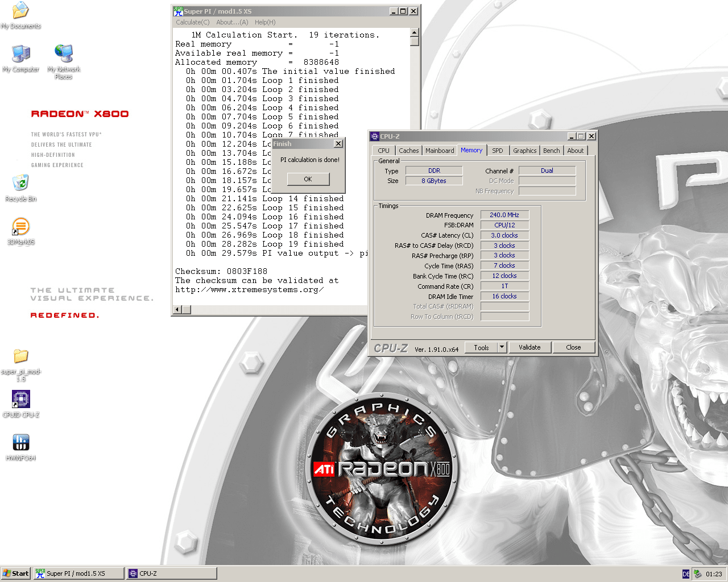Click the Bank Cycle Time 12 clocks value
This screenshot has height=582, width=728.
click(x=504, y=276)
